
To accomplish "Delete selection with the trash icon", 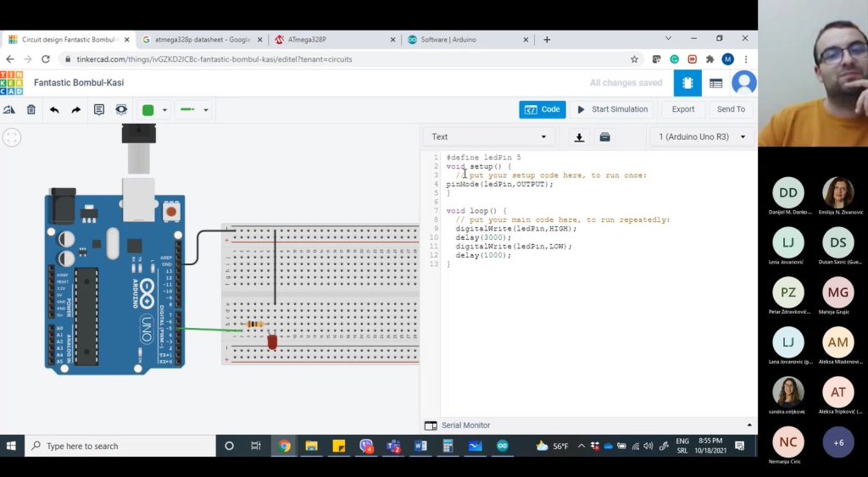I will coord(31,109).
